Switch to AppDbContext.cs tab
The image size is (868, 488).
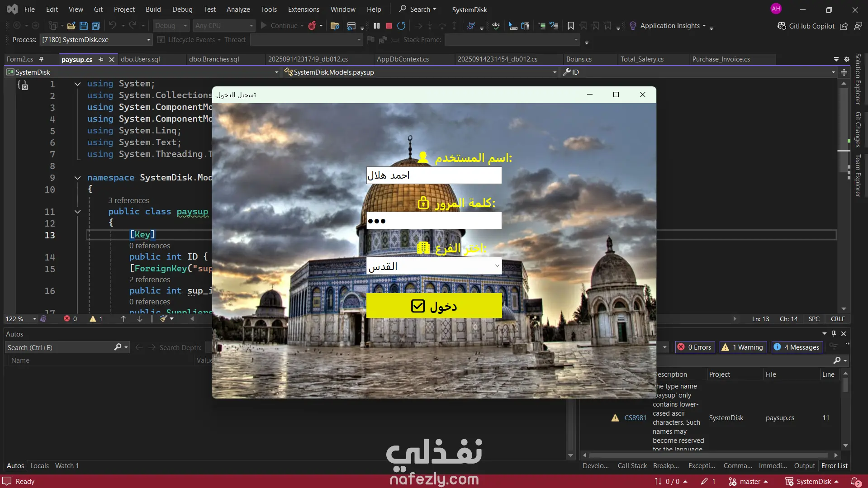403,59
